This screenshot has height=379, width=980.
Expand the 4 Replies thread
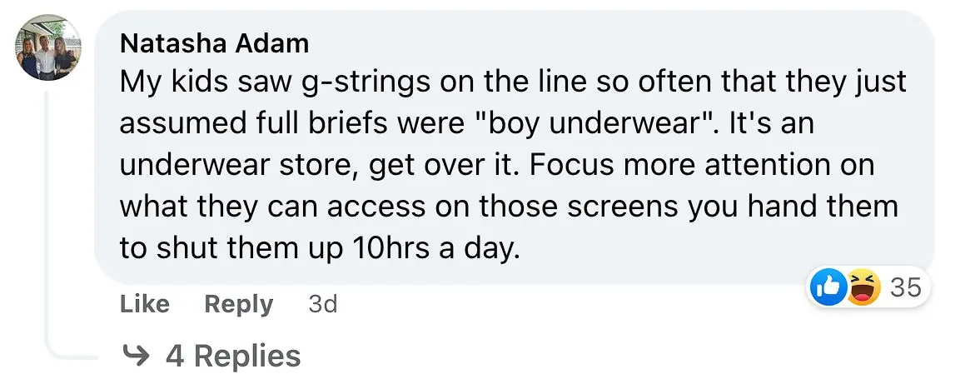point(232,356)
